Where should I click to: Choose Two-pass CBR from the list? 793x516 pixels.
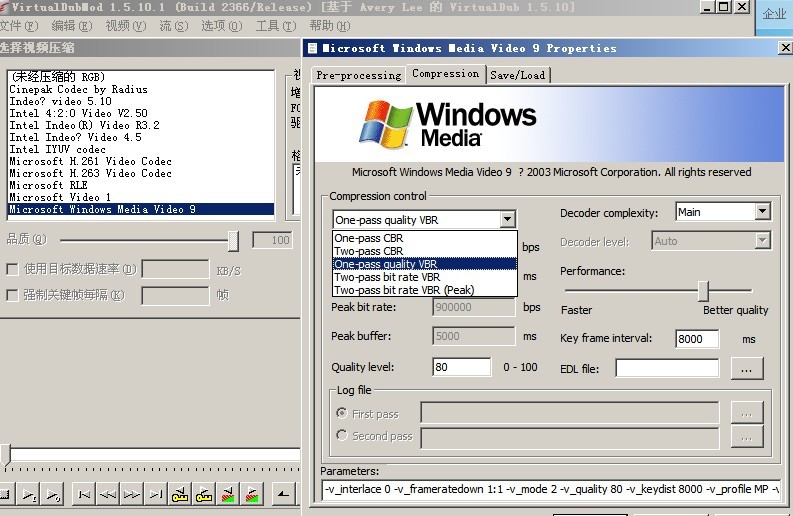pos(425,251)
